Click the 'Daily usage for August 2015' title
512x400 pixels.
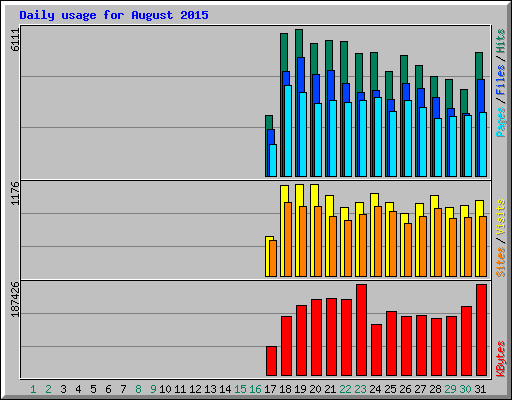(x=114, y=15)
